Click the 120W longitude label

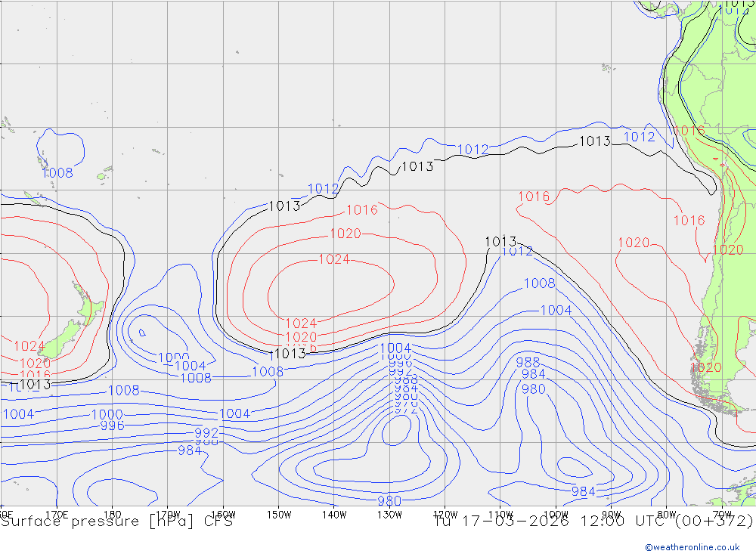[445, 515]
